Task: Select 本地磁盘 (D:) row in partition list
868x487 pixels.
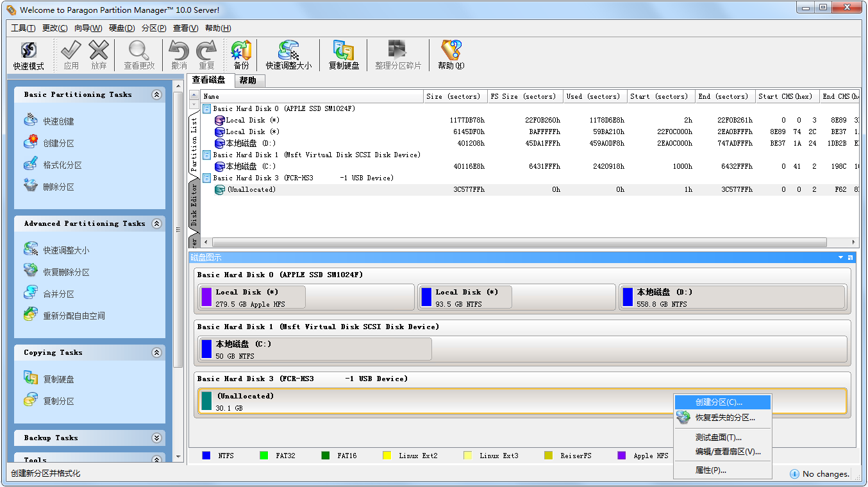Action: 530,143
